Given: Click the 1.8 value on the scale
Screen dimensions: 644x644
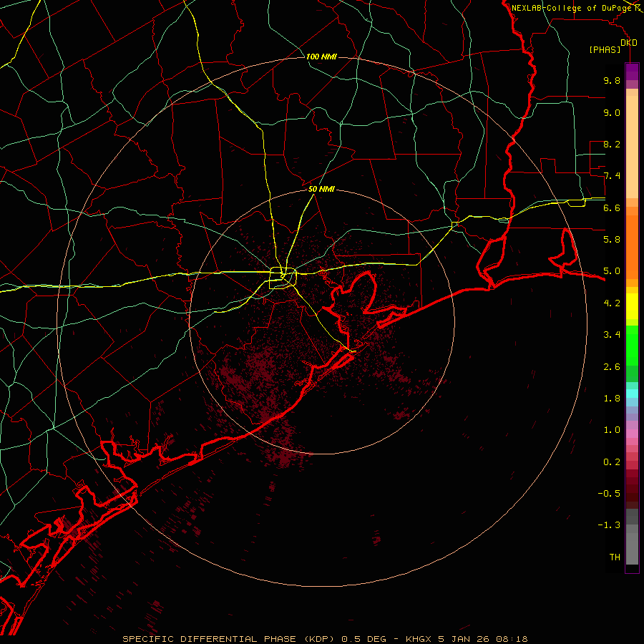Looking at the screenshot, I should click(612, 399).
